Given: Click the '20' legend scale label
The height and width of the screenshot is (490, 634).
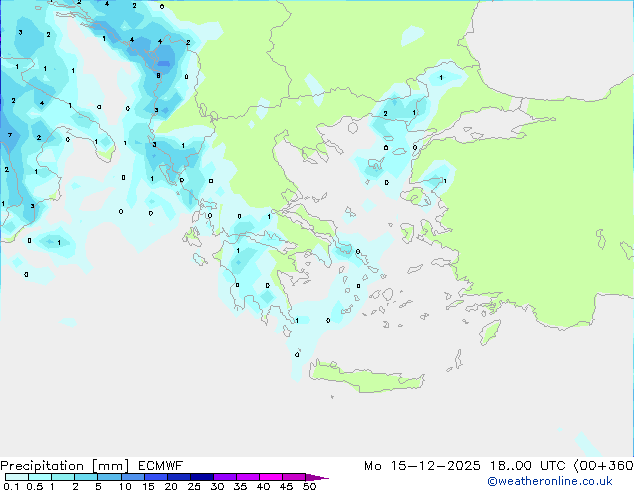Looking at the screenshot, I should pyautogui.click(x=171, y=486).
